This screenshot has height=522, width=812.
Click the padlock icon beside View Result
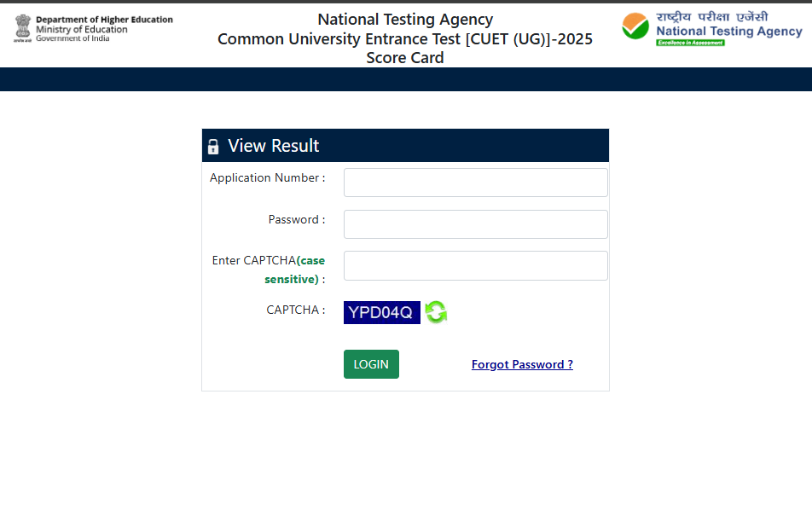[213, 147]
